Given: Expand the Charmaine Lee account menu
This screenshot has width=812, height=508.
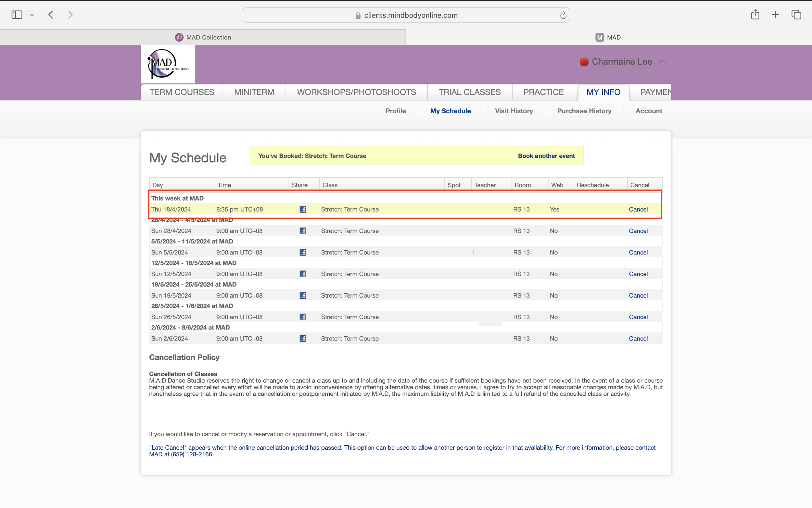Looking at the screenshot, I should (x=622, y=62).
